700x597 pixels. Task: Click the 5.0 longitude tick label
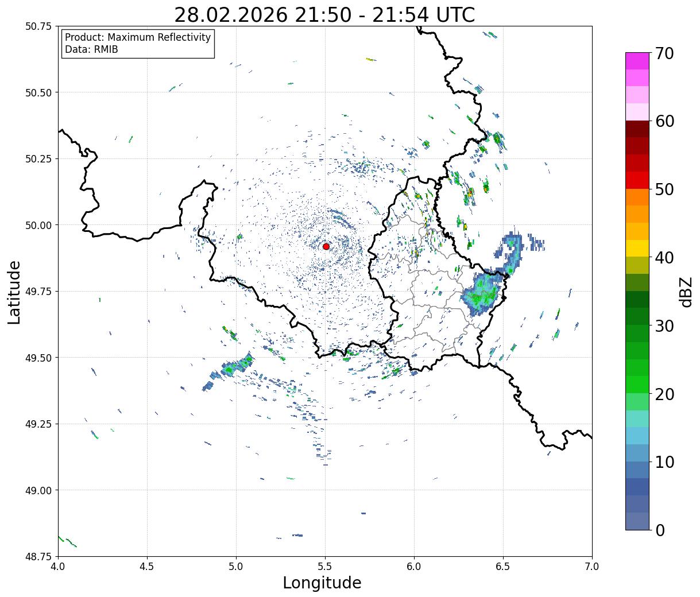click(236, 566)
